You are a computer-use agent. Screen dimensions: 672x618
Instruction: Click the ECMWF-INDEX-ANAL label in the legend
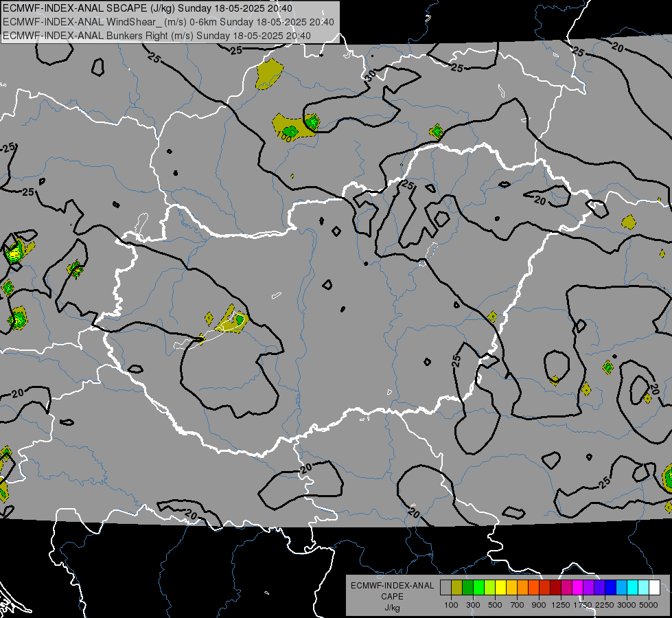(392, 586)
